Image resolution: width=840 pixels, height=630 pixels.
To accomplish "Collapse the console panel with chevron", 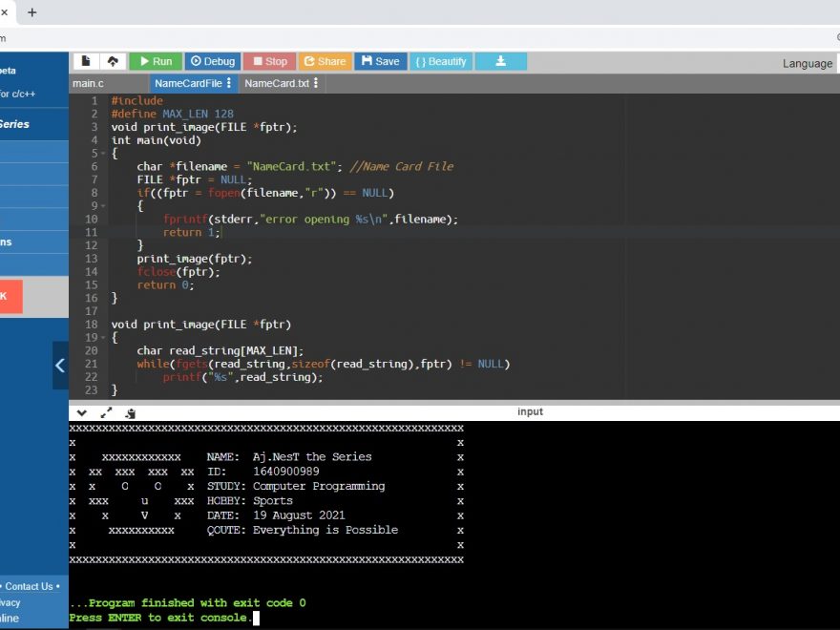I will pos(82,412).
